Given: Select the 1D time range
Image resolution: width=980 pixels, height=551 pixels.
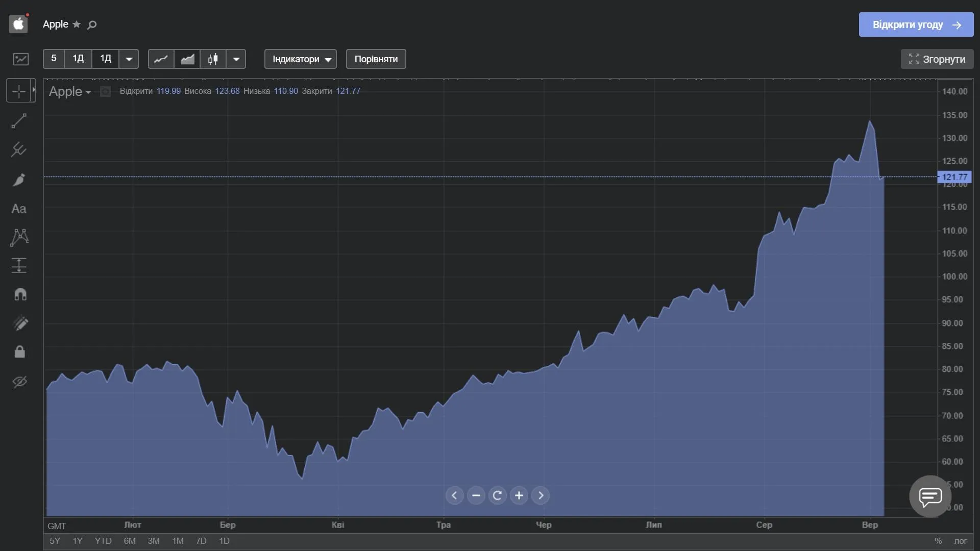Looking at the screenshot, I should point(224,541).
